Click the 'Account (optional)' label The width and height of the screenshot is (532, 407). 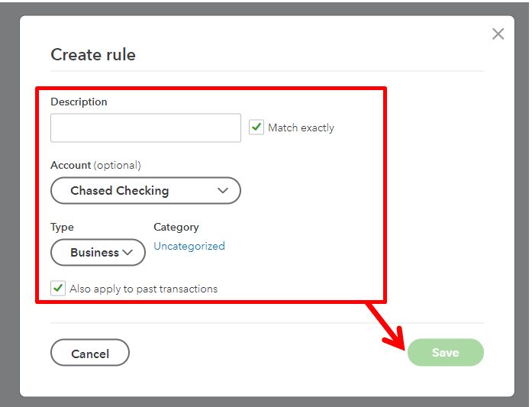click(x=95, y=165)
